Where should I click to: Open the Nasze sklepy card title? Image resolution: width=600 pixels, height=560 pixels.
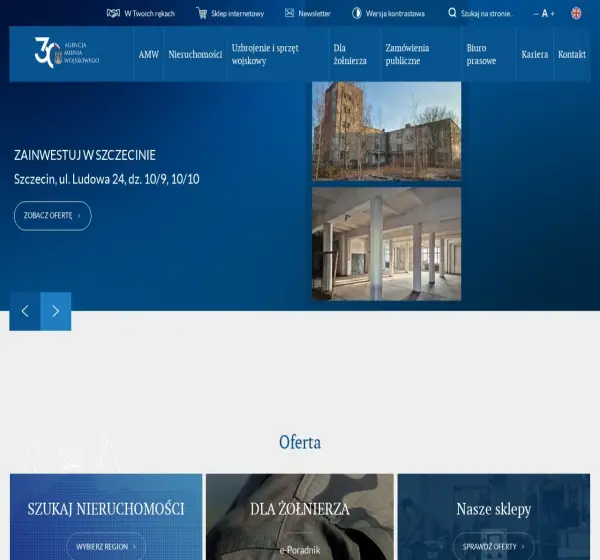point(494,509)
